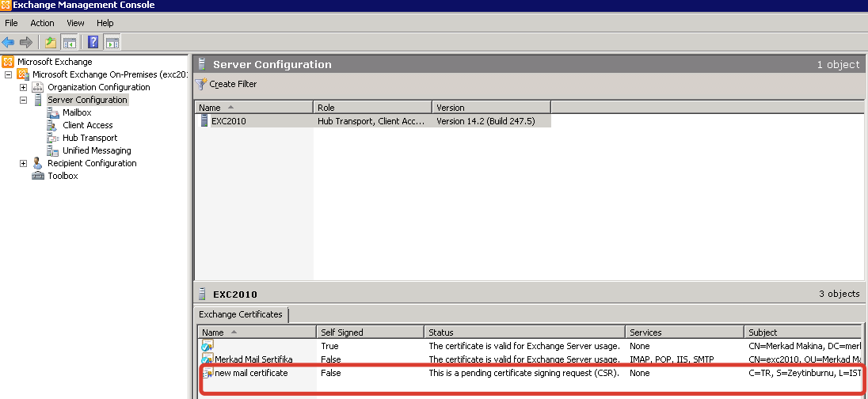Click the Microsoft Exchange On-Premises node icon
Screen dimensions: 868x399
pyautogui.click(x=23, y=74)
